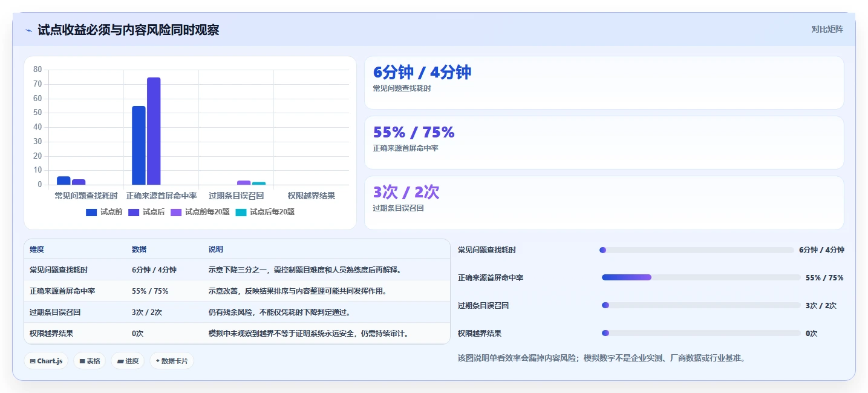Select the 常见问题查找耗时 table row label
868x393 pixels.
pyautogui.click(x=59, y=270)
